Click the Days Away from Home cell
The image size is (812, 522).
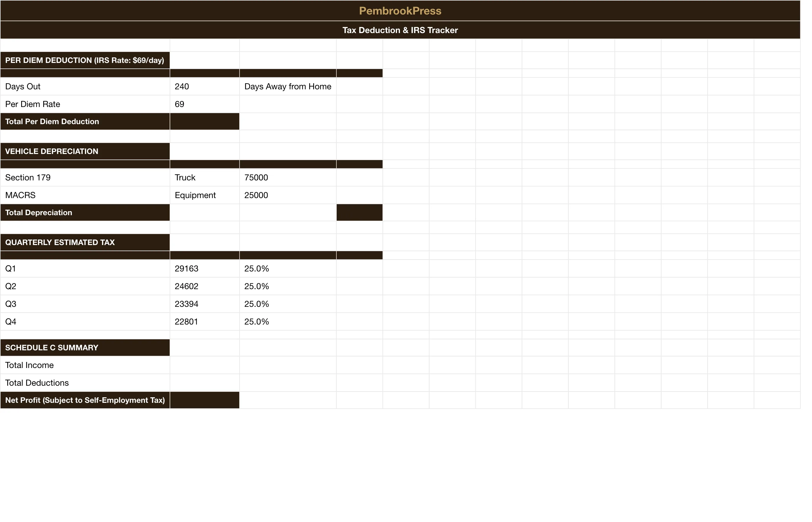pos(288,86)
